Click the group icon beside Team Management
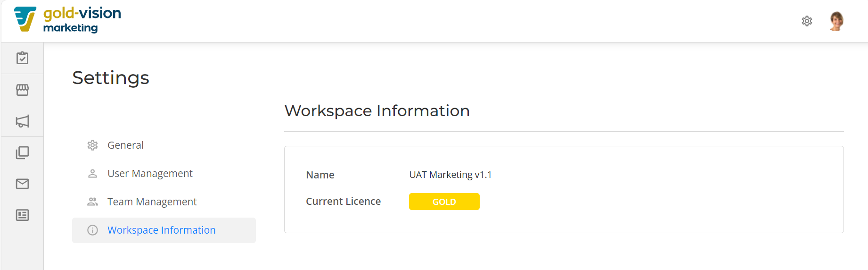868x270 pixels. pyautogui.click(x=92, y=202)
